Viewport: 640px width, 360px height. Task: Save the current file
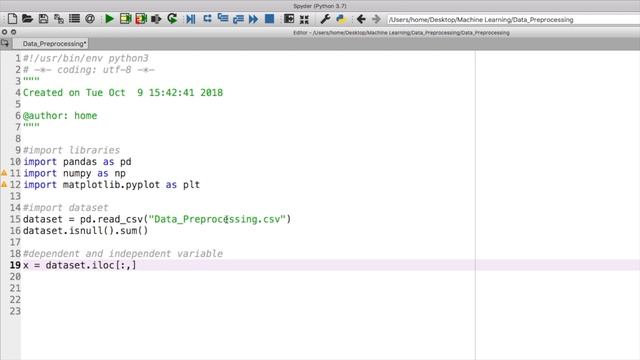pyautogui.click(x=43, y=19)
